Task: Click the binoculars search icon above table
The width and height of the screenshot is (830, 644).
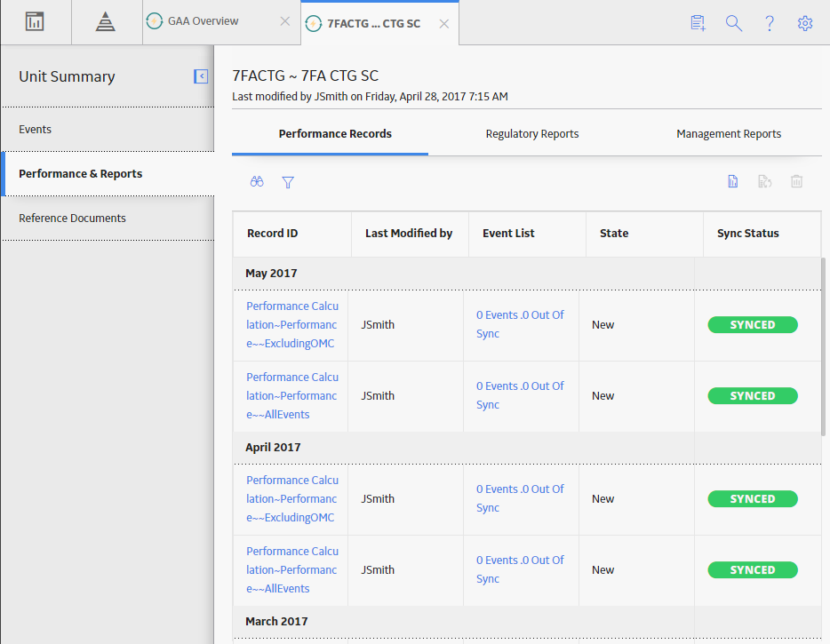Action: point(257,182)
